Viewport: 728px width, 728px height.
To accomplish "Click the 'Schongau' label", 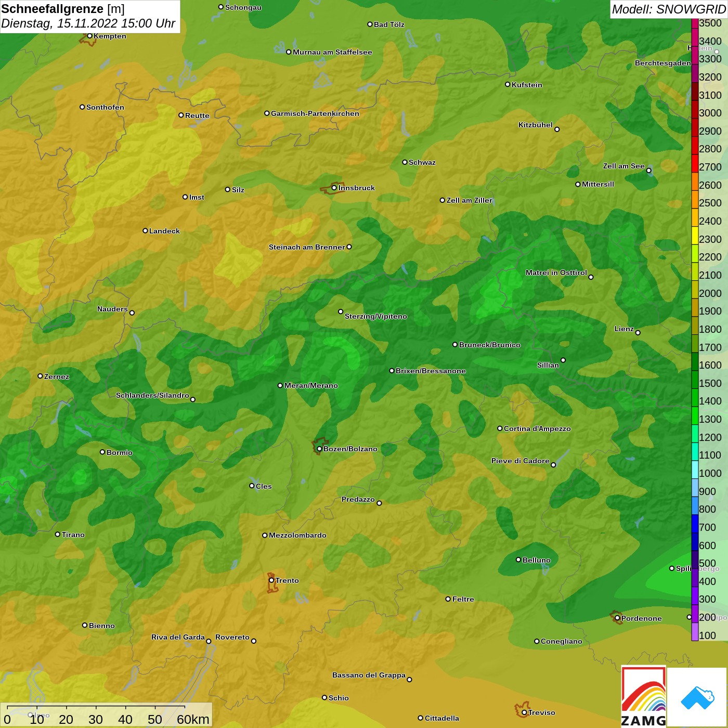I will [x=243, y=7].
